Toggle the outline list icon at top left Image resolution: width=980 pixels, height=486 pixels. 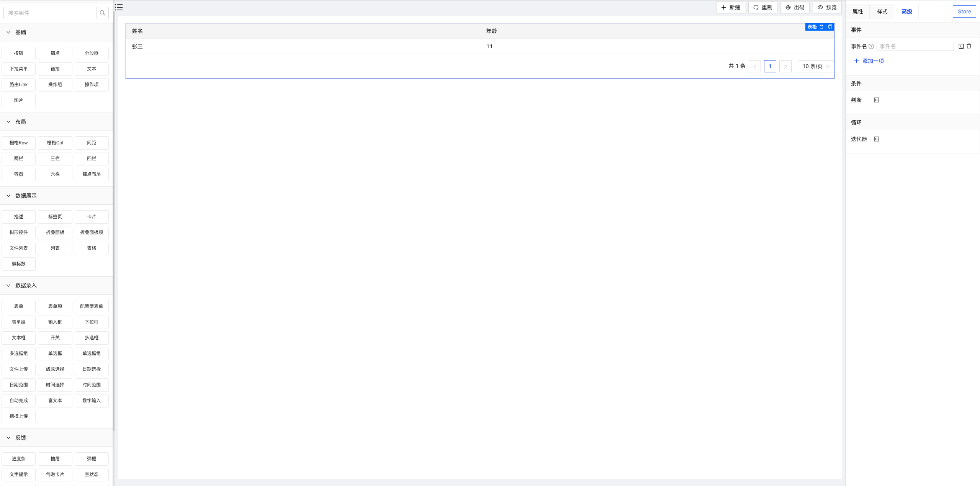[119, 7]
